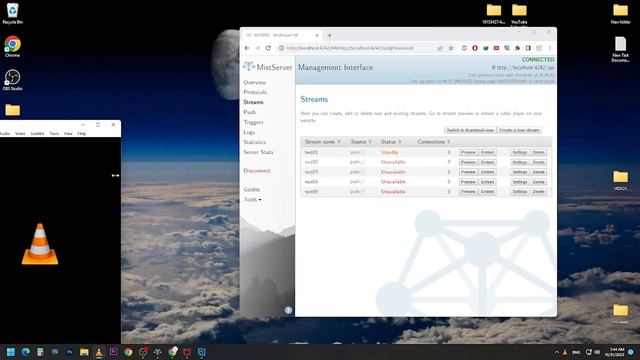Open the Chrome three-dot menu
This screenshot has height=360, width=640.
[x=550, y=48]
